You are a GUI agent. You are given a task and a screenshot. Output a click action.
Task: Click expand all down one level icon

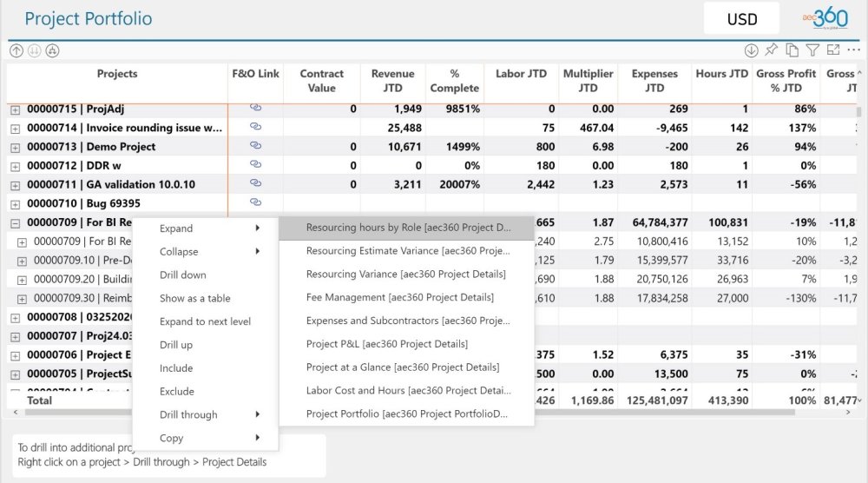pos(52,51)
